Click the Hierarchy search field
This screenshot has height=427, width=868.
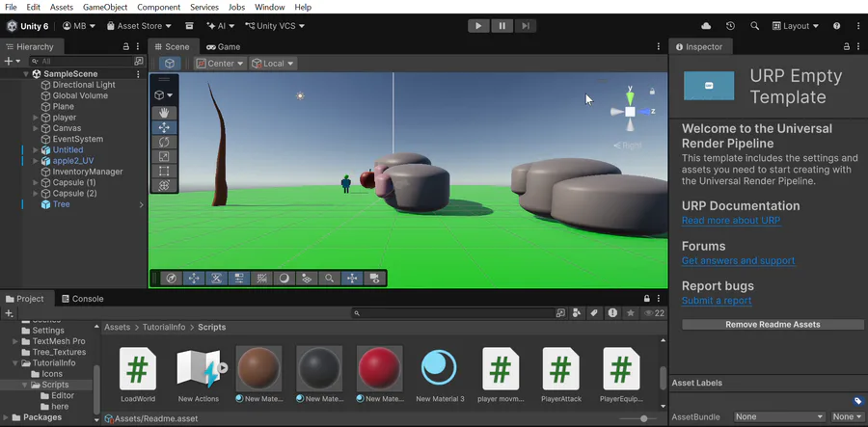[x=81, y=61]
